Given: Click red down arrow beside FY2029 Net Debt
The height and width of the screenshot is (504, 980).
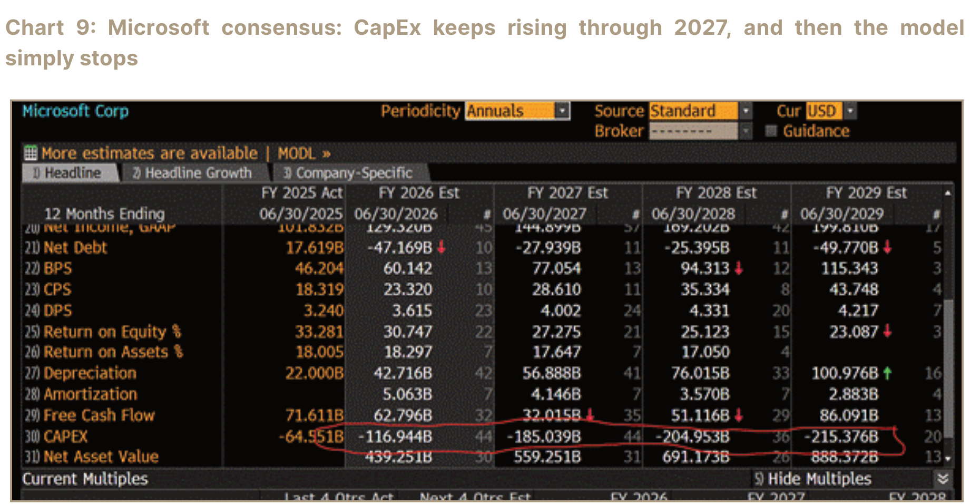Looking at the screenshot, I should 888,247.
